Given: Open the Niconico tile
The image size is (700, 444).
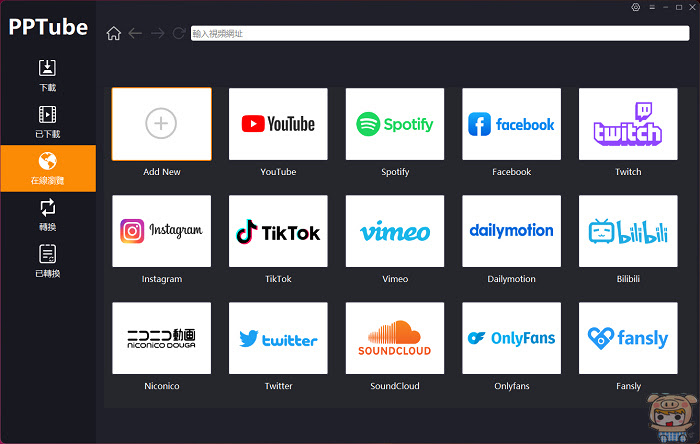Looking at the screenshot, I should [x=162, y=338].
